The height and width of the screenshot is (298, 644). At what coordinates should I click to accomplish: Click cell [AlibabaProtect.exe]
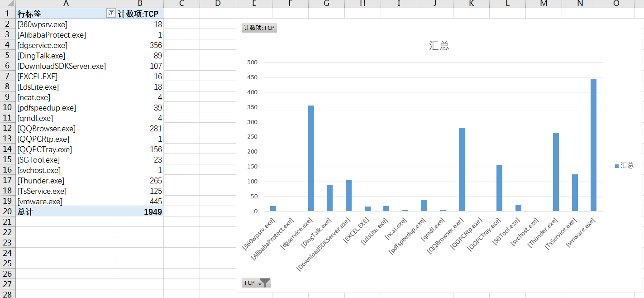pos(66,35)
